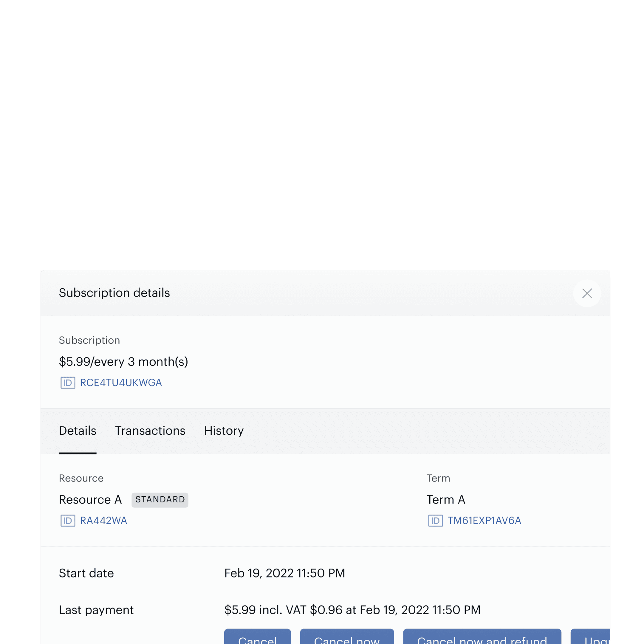Click the ID icon beside RCE4TU4UKWGA

[x=68, y=383]
